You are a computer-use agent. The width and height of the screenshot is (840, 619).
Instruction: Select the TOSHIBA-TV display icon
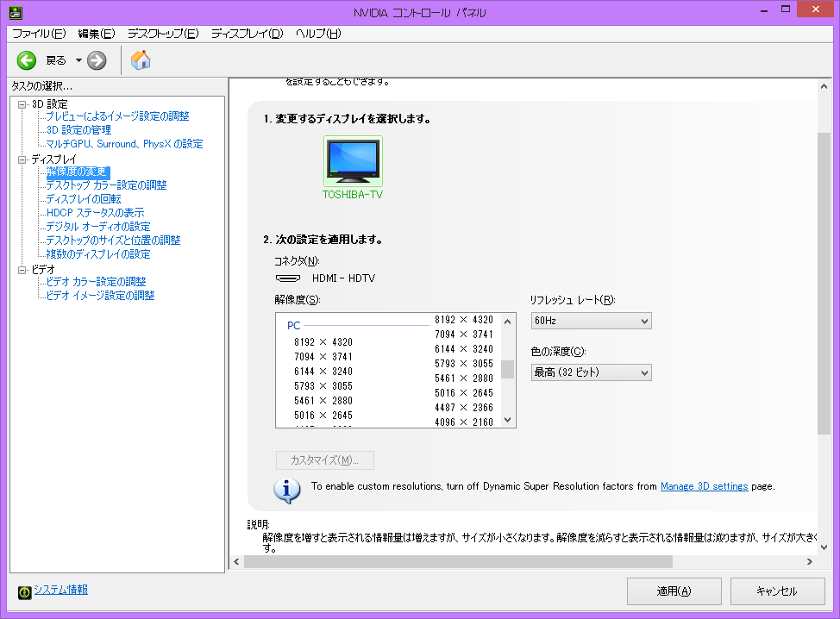pyautogui.click(x=353, y=162)
